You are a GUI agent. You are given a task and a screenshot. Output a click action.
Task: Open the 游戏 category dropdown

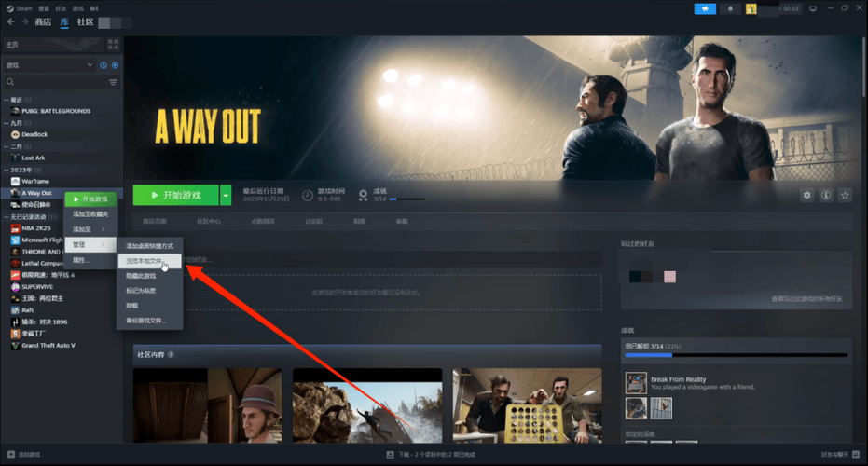48,65
